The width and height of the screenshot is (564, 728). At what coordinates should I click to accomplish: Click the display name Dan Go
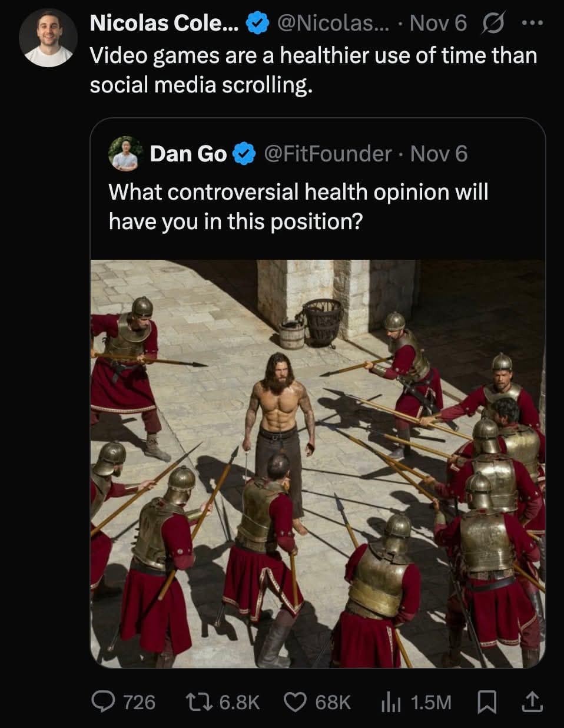188,154
